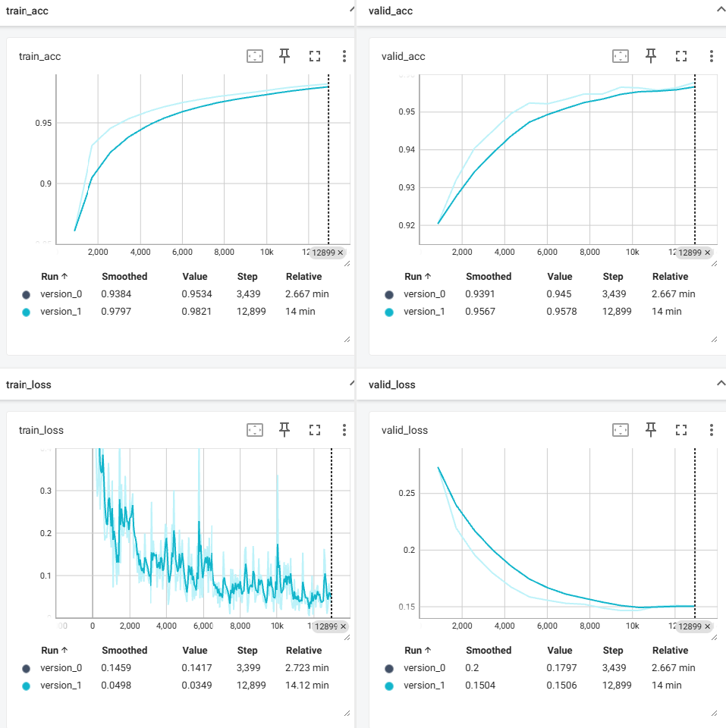
Task: Collapse the valid_loss section chevron
Action: [721, 383]
